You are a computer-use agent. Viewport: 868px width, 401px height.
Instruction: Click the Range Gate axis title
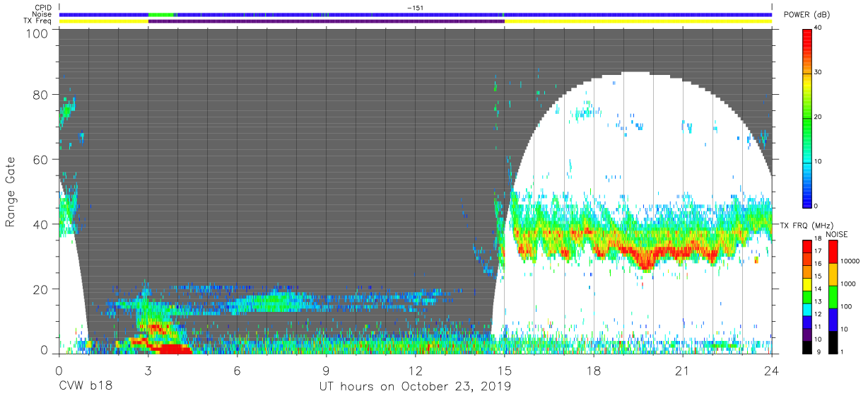tap(11, 192)
